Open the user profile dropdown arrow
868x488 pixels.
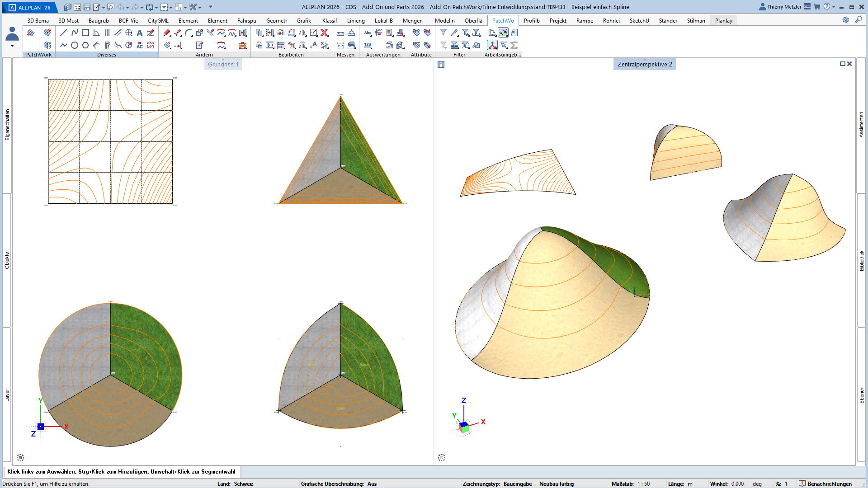12,46
